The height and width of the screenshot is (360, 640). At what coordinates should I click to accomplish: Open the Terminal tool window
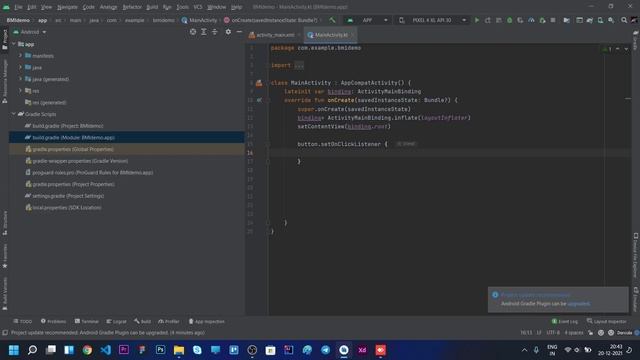coord(87,321)
